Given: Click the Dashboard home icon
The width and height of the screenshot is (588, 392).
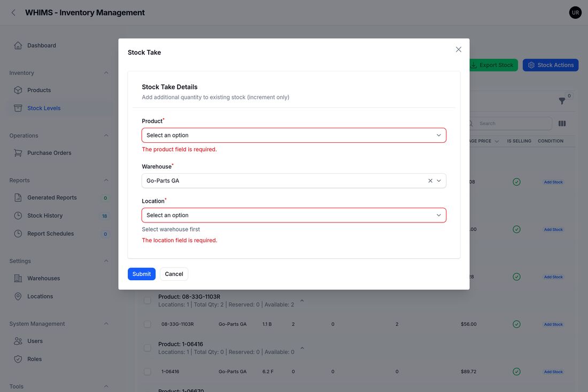Looking at the screenshot, I should coord(18,45).
